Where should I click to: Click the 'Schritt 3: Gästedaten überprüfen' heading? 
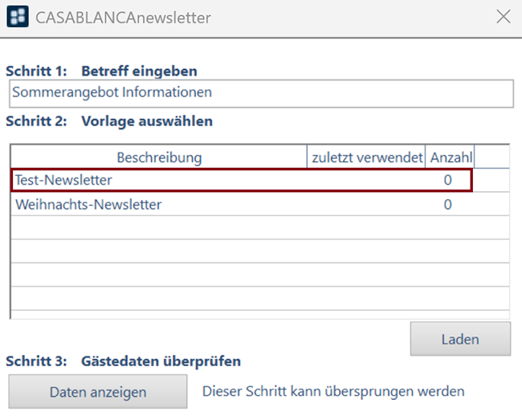click(x=123, y=361)
